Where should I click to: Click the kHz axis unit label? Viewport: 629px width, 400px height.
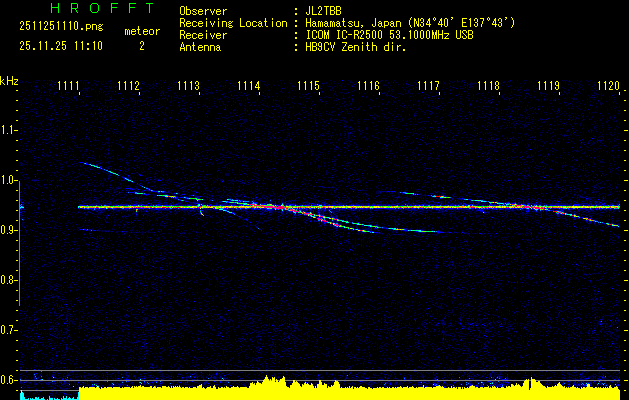click(x=10, y=80)
